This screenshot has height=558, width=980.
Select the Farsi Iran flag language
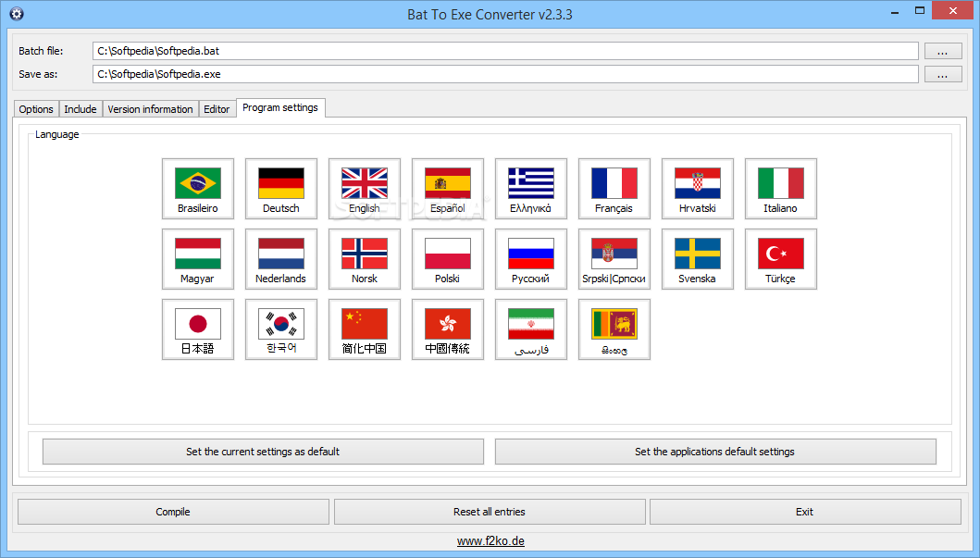tap(530, 329)
